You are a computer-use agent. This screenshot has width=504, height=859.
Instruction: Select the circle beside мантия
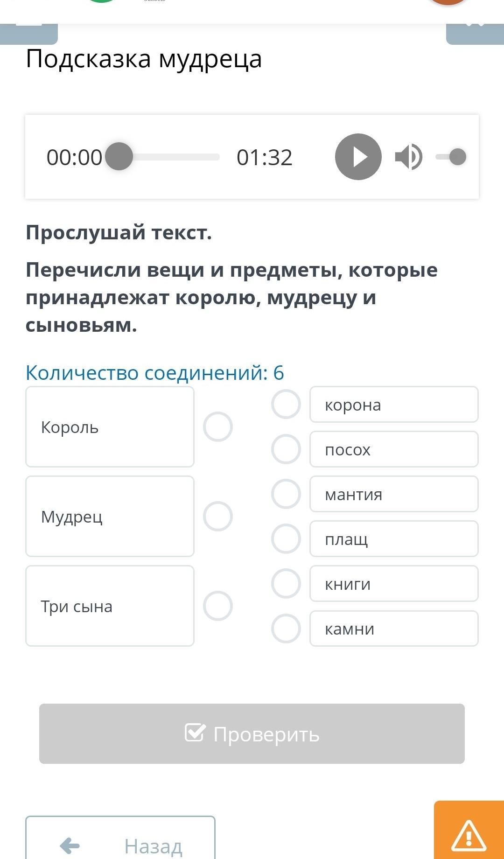[x=286, y=494]
